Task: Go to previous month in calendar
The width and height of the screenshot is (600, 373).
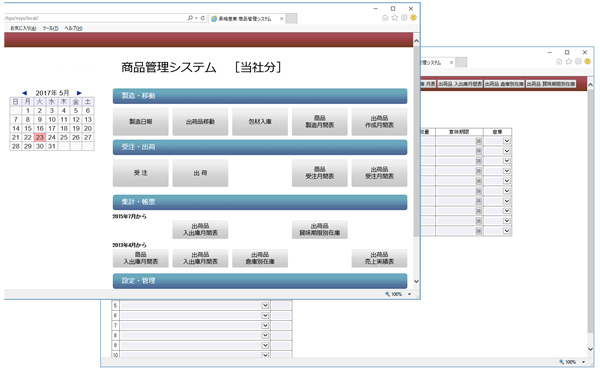Action: [x=24, y=93]
